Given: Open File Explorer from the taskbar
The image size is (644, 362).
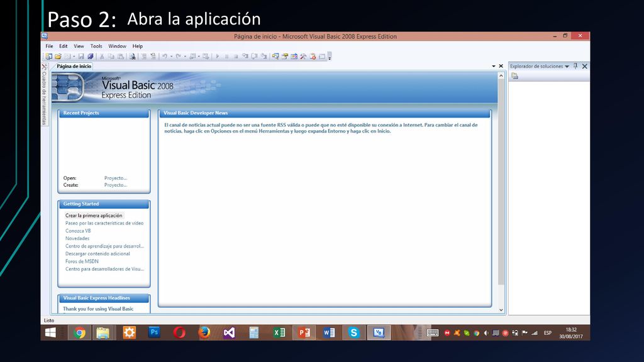Looking at the screenshot, I should [103, 332].
